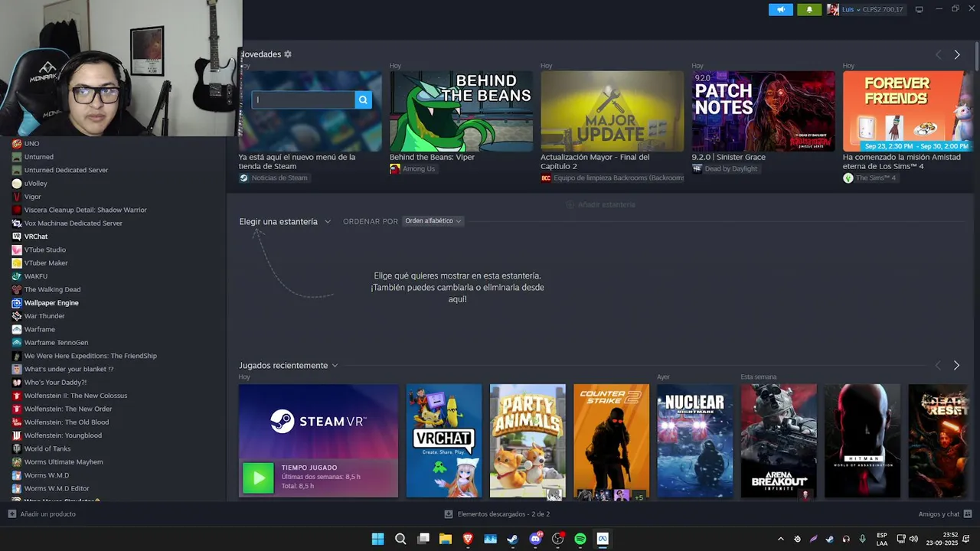Viewport: 980px width, 551px height.
Task: Open the green notifications bell
Action: click(x=809, y=9)
